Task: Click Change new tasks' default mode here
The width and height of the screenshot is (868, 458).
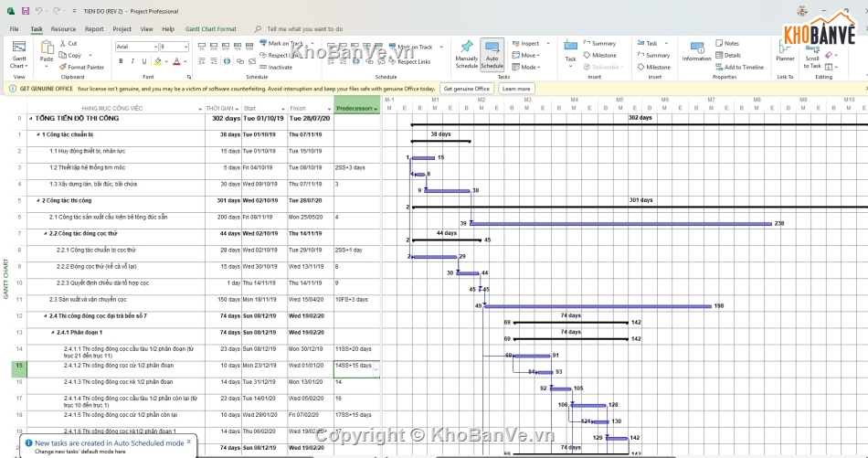Action: [x=80, y=452]
